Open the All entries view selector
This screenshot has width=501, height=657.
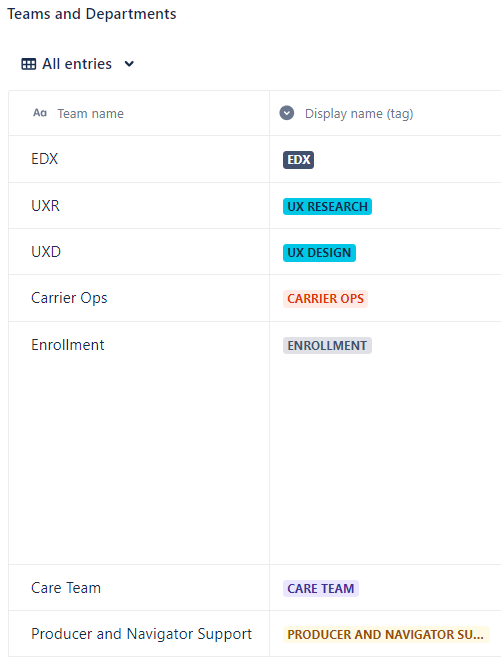(x=77, y=64)
